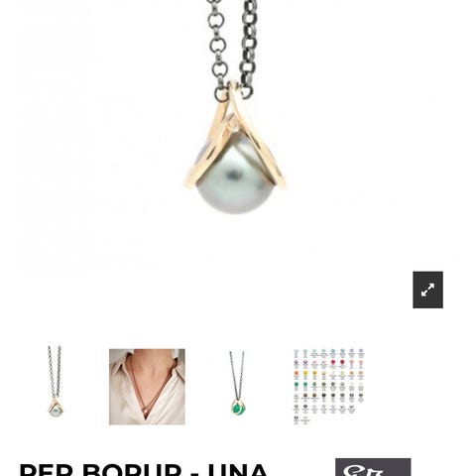Viewport: 476px width, 476px height.
Task: Pick the red stone in the color chart
Action: tap(333, 363)
